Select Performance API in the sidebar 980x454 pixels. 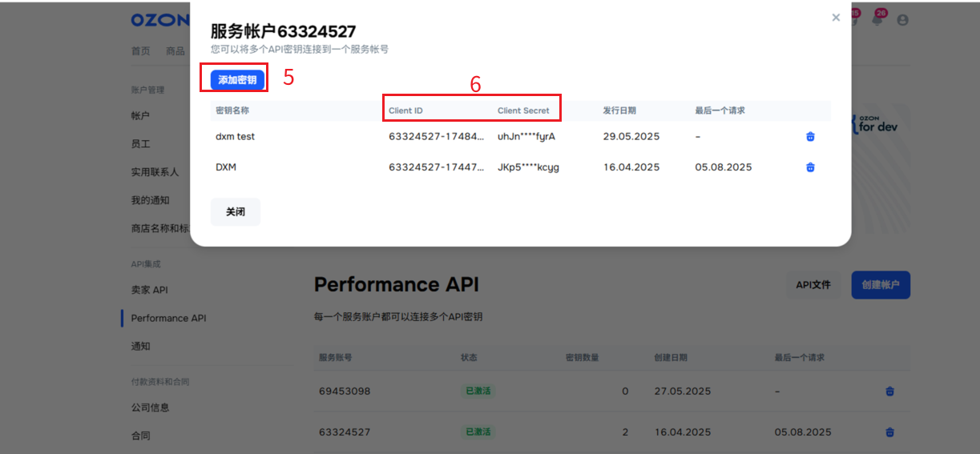(x=168, y=318)
